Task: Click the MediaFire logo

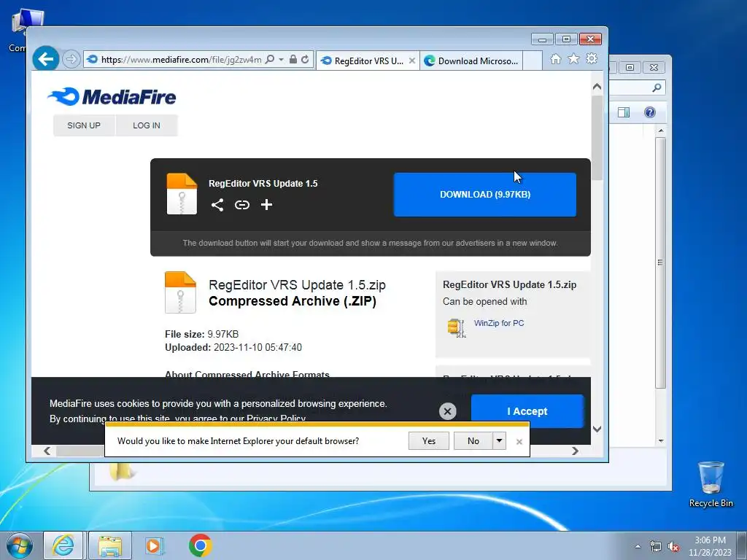Action: pos(112,97)
